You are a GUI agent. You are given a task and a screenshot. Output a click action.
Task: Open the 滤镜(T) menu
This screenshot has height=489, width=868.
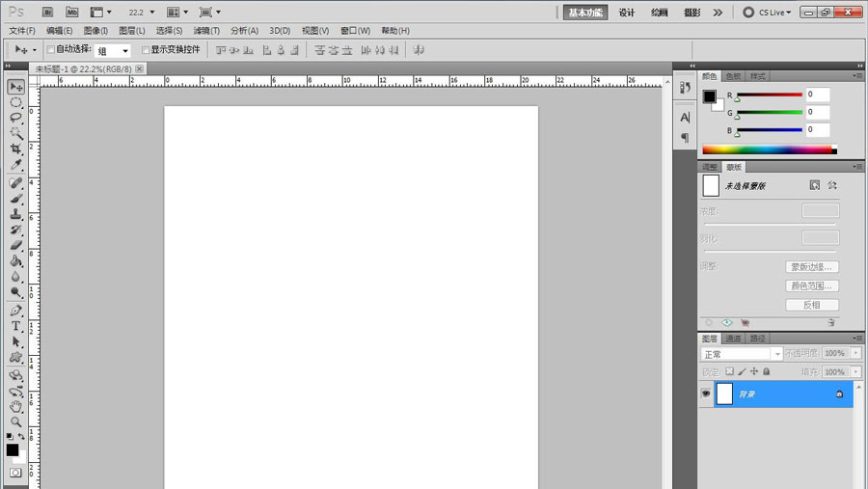[206, 31]
